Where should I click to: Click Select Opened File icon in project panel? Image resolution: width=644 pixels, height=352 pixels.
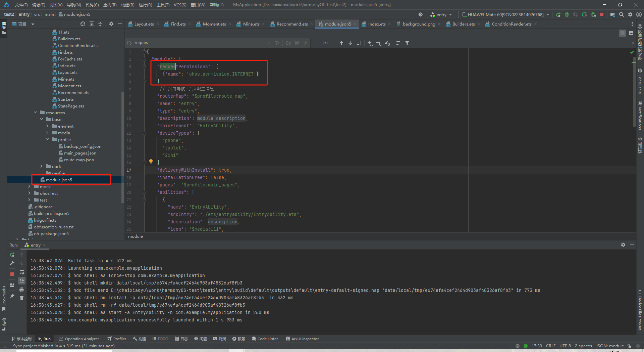tap(83, 24)
